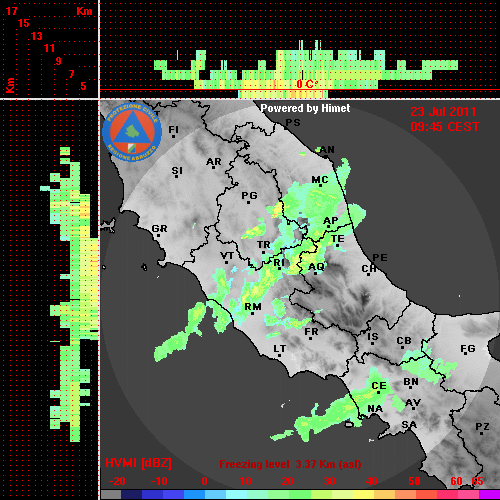This screenshot has height=500, width=500.
Task: Select the date '23 Jul 2011'
Action: 443,112
